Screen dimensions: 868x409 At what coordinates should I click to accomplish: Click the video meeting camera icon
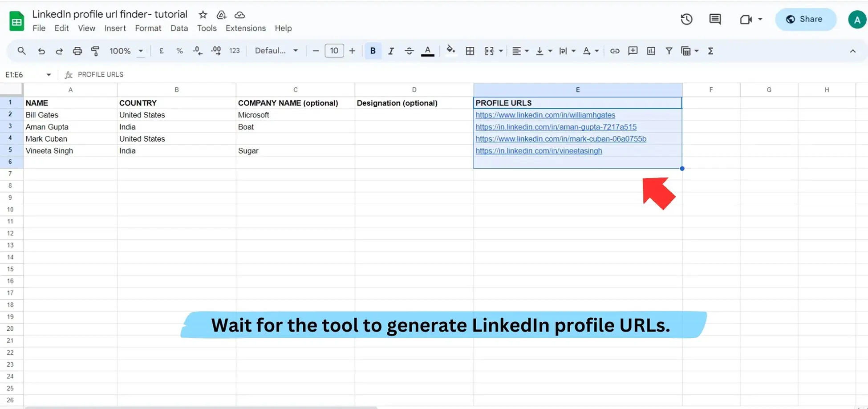pos(746,19)
